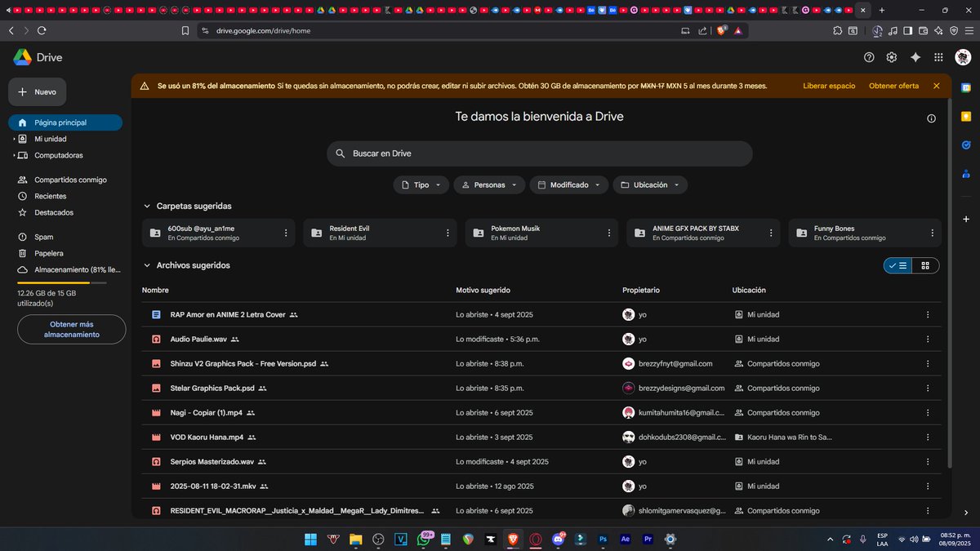Open file Serpios Masterizado.wav
The width and height of the screenshot is (980, 551).
coord(212,461)
